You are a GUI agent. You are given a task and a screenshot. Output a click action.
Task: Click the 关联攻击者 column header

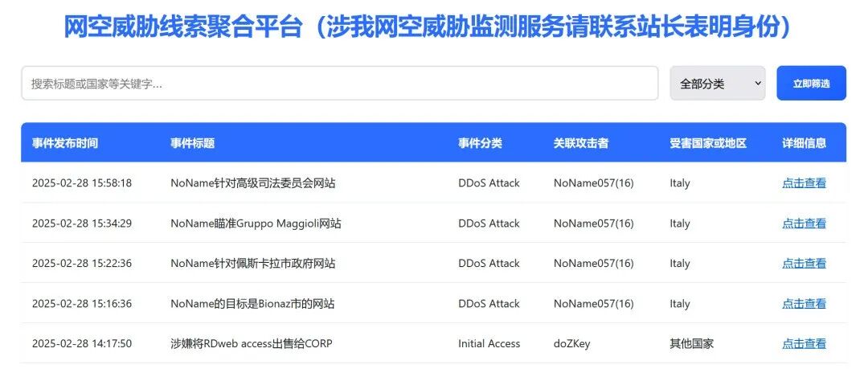(x=581, y=143)
